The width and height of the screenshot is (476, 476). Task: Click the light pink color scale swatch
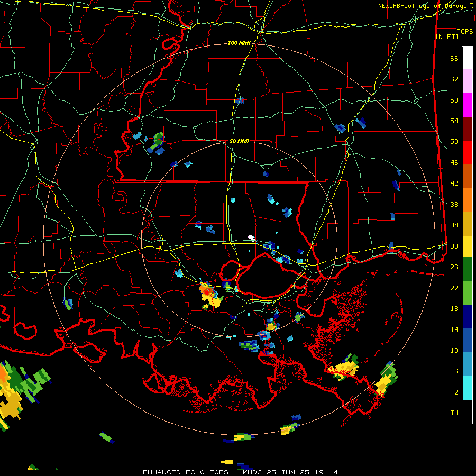click(467, 81)
